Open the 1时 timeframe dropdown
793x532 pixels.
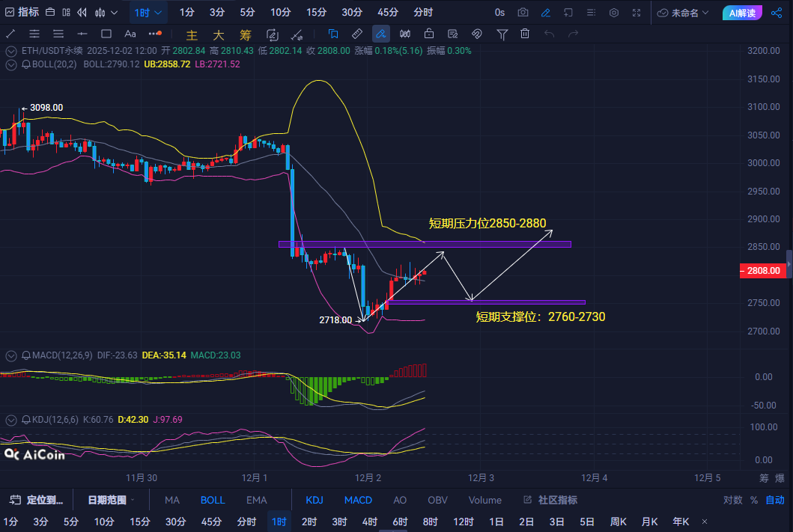point(148,13)
